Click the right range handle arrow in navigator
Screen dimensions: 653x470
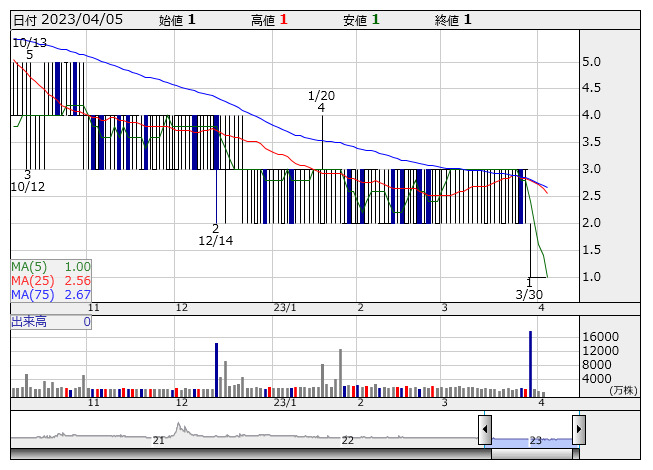578,430
